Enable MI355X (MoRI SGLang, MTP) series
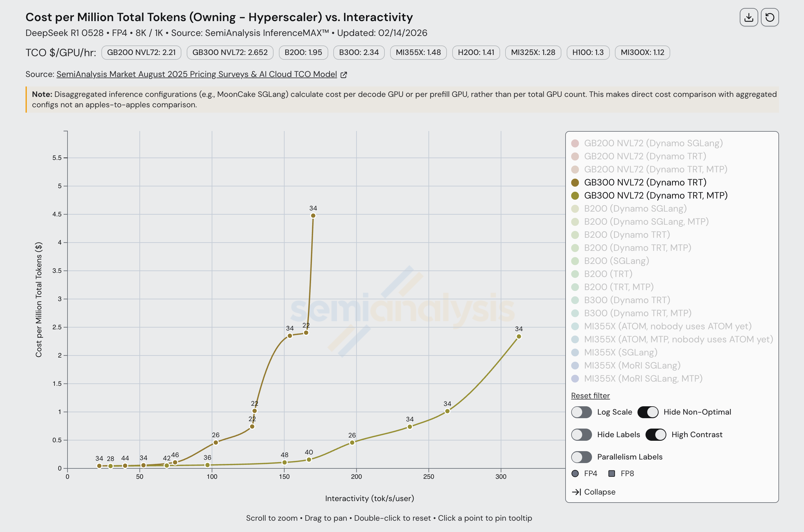804x532 pixels. (643, 378)
